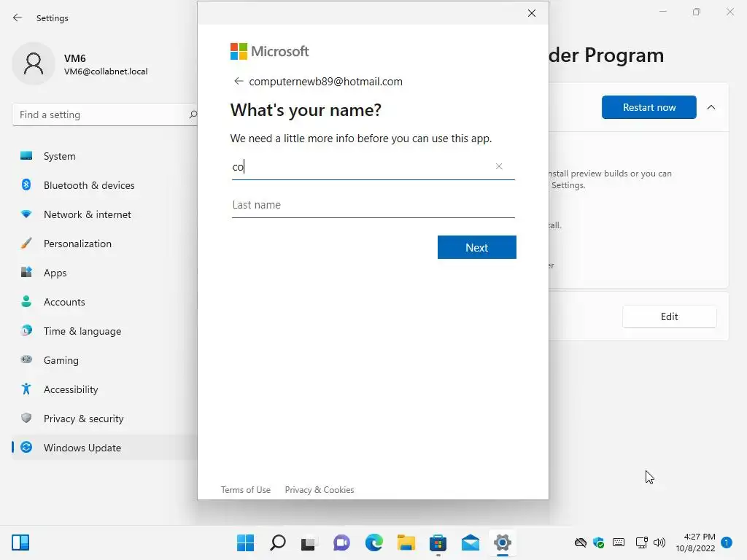Click the network tray icon
747x560 pixels.
pyautogui.click(x=641, y=542)
